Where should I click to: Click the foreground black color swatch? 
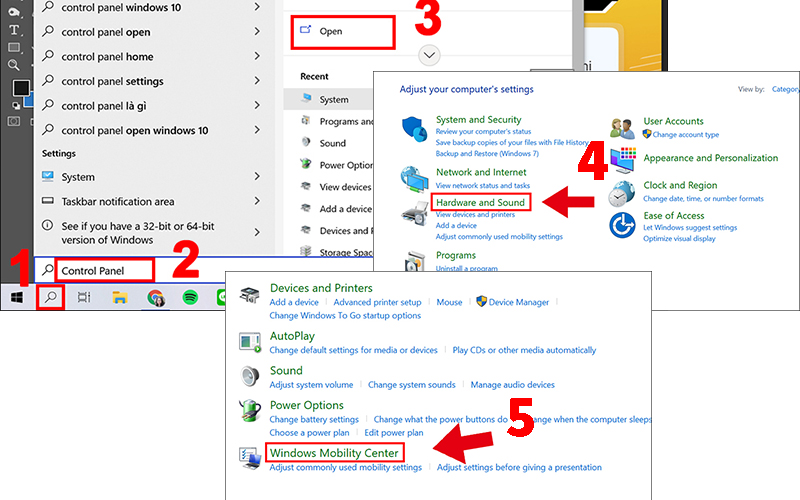21,88
